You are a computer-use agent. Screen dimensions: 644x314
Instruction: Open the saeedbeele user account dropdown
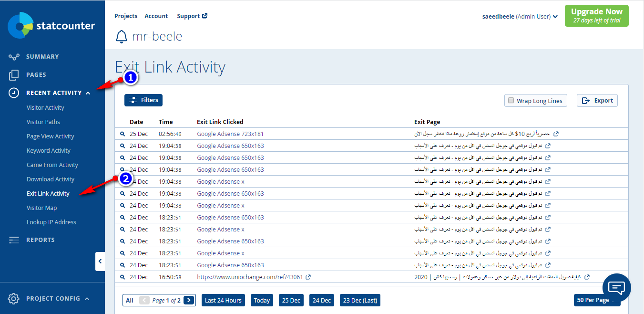[x=520, y=16]
